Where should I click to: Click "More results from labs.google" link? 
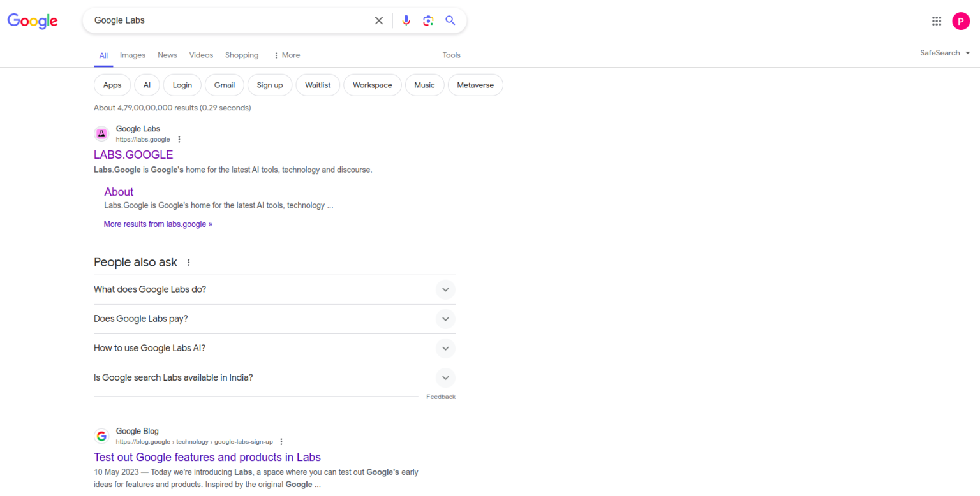click(x=158, y=224)
